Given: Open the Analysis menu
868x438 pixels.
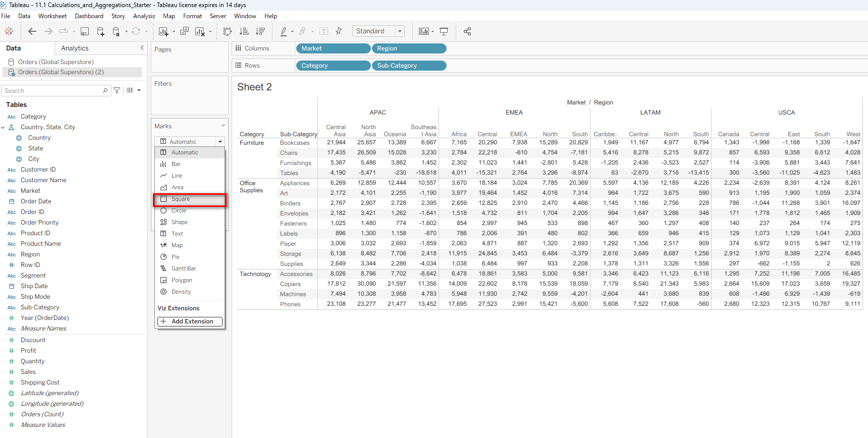Looking at the screenshot, I should (144, 16).
